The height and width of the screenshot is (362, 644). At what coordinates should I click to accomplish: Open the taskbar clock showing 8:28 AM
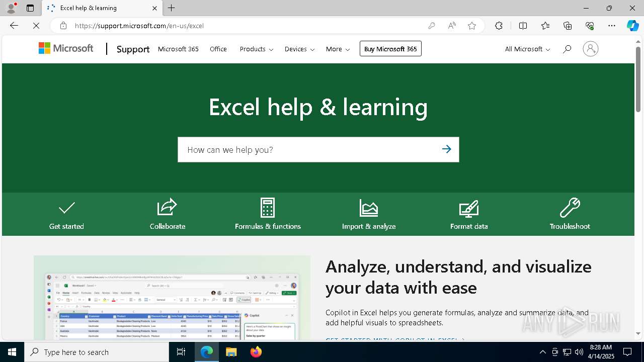(x=601, y=352)
